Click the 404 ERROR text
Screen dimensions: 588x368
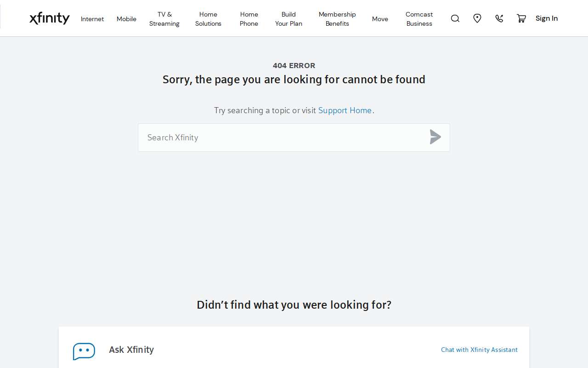pos(294,65)
